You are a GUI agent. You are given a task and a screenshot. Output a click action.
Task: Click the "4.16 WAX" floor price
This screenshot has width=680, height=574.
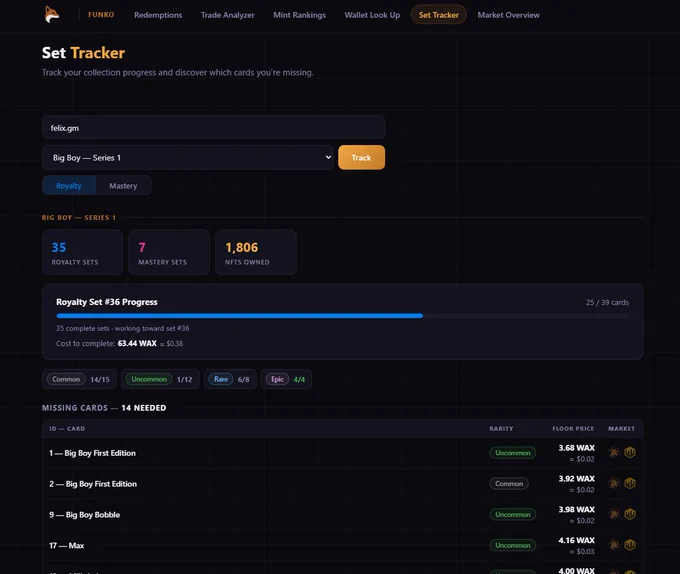(x=576, y=540)
